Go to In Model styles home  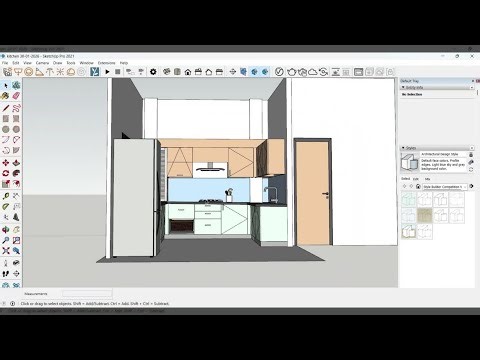[418, 187]
